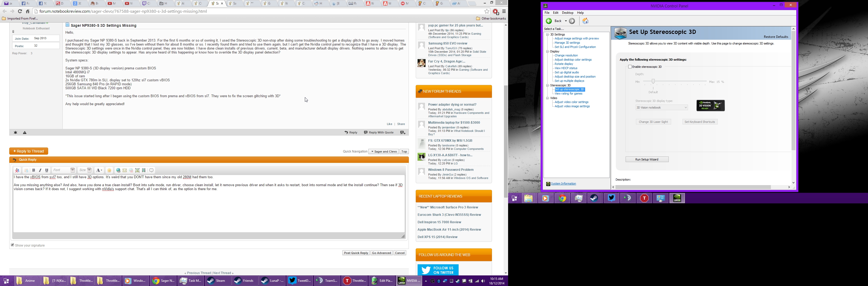Image resolution: width=868 pixels, height=286 pixels.
Task: Bookmark this page with the star icon
Action: point(487,11)
